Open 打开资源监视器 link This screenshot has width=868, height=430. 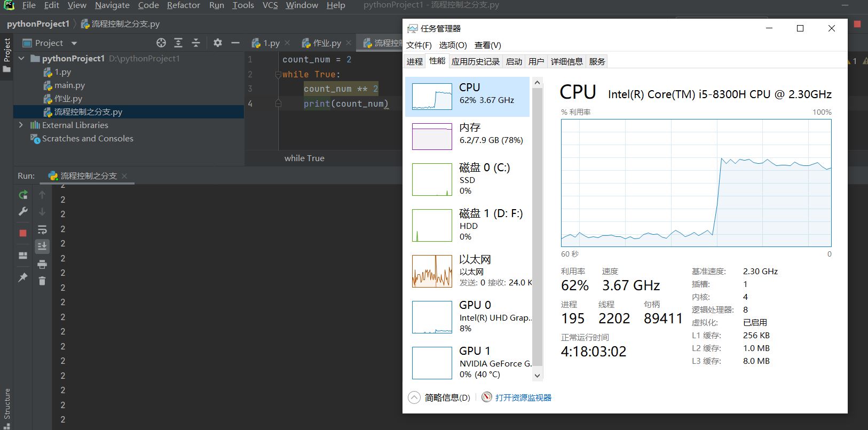point(523,397)
